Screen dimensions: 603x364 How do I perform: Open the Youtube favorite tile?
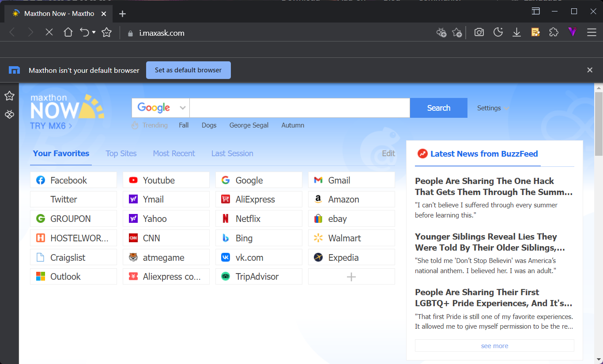point(166,180)
